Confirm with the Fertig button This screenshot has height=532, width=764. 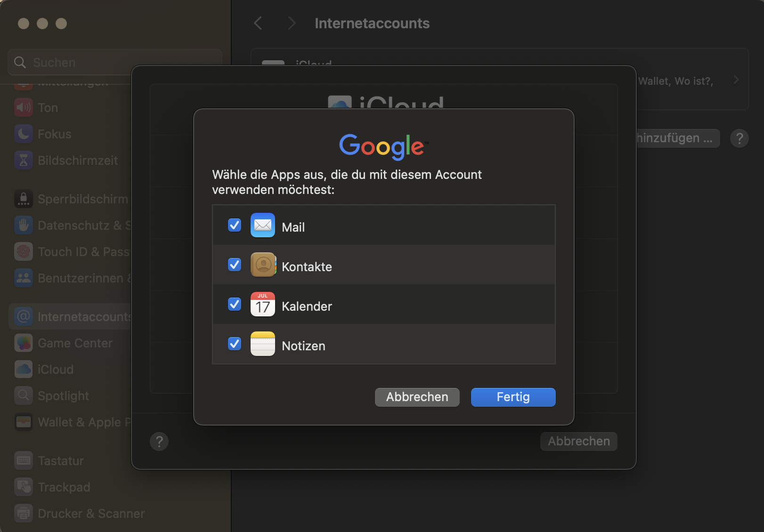(x=512, y=397)
